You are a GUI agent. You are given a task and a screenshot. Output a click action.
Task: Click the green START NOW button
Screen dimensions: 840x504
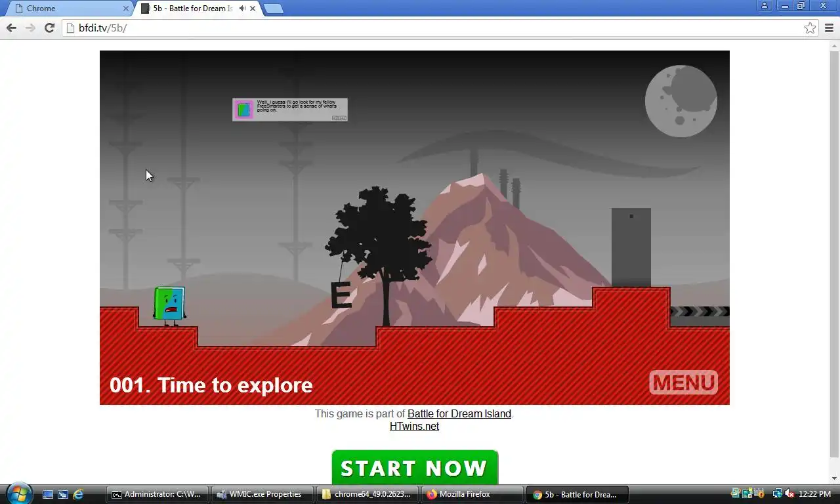click(x=415, y=467)
